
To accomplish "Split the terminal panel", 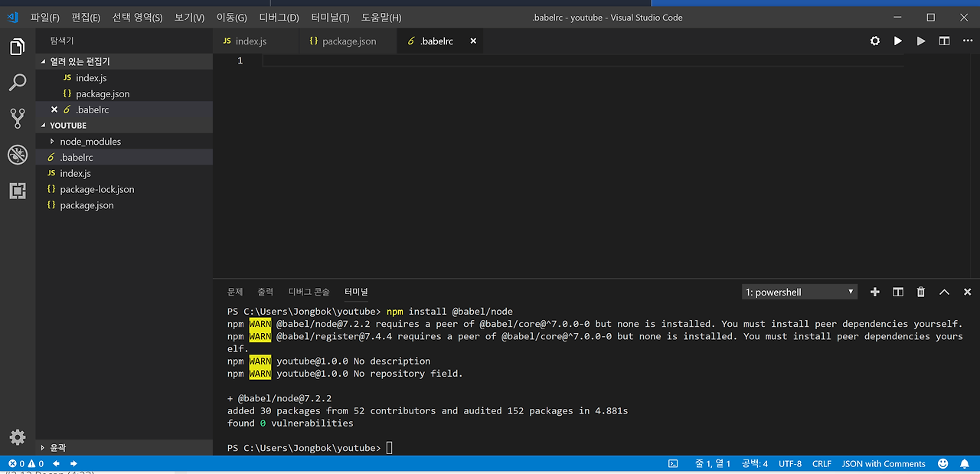I will tap(898, 292).
